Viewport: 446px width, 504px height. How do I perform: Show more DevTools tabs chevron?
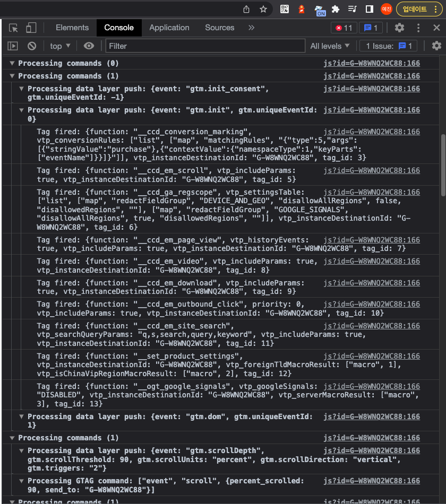(251, 28)
